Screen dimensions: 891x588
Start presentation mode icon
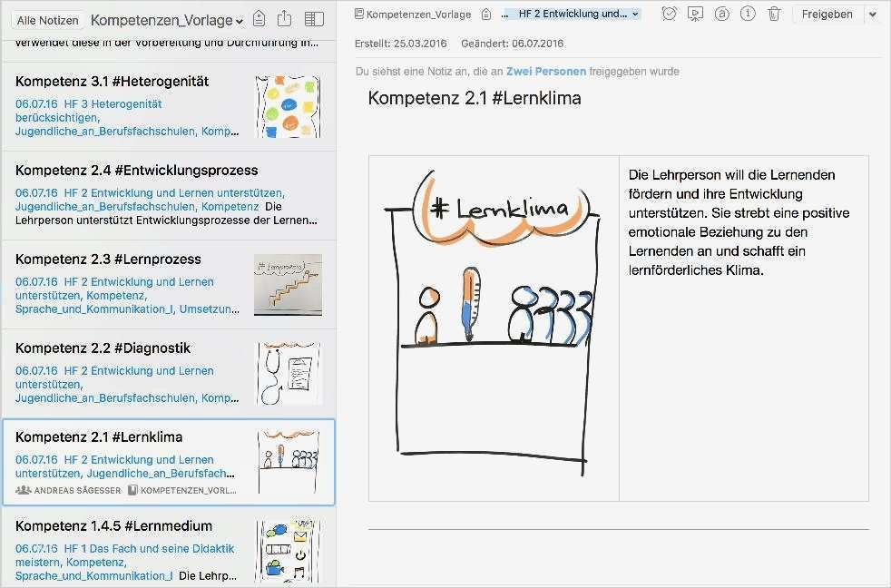pos(695,14)
